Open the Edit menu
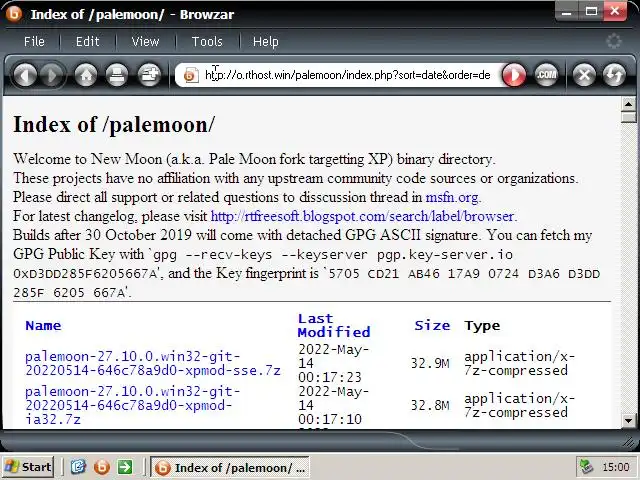Screen dimensions: 640x480 click(x=87, y=41)
